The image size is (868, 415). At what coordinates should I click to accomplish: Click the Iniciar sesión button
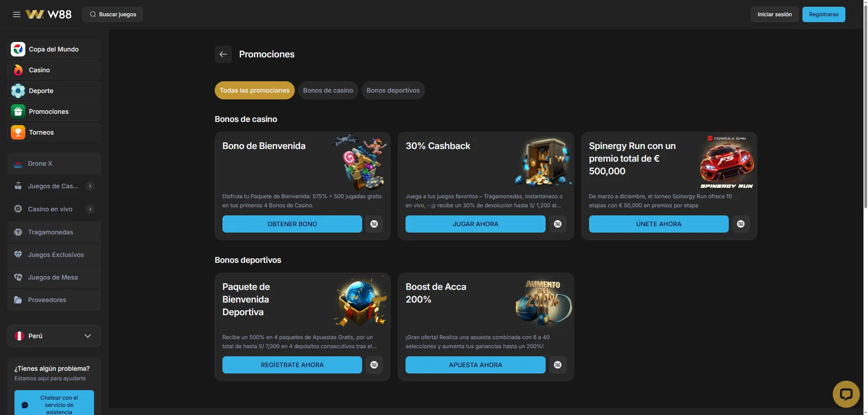pyautogui.click(x=775, y=14)
